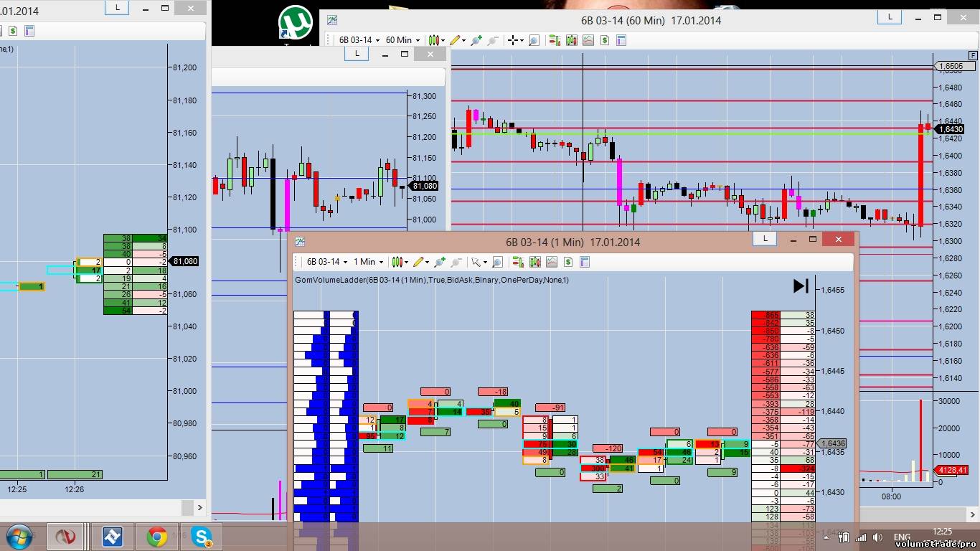This screenshot has width=980, height=551.
Task: Open Data Series icon in 60 Min chart
Action: 572,40
